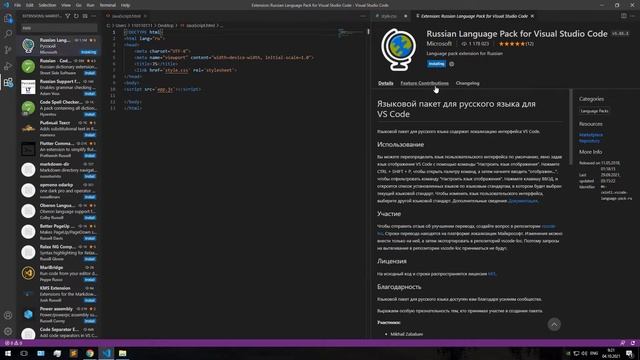Open the Search view in activity bar
The height and width of the screenshot is (360, 640).
tap(8, 34)
